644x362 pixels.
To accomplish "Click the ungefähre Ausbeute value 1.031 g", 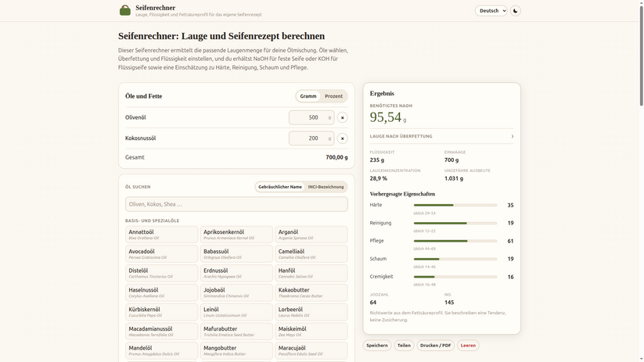I will [x=453, y=178].
